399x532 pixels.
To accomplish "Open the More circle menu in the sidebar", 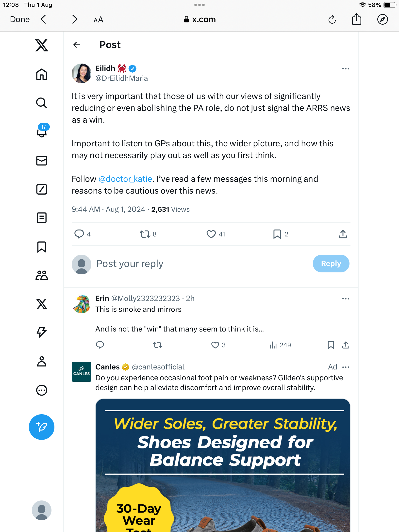I will 42,390.
